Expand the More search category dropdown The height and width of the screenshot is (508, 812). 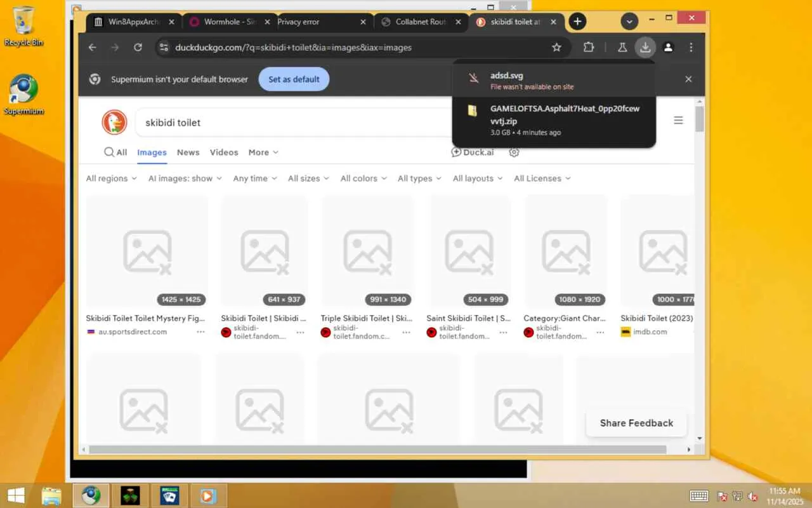[263, 152]
